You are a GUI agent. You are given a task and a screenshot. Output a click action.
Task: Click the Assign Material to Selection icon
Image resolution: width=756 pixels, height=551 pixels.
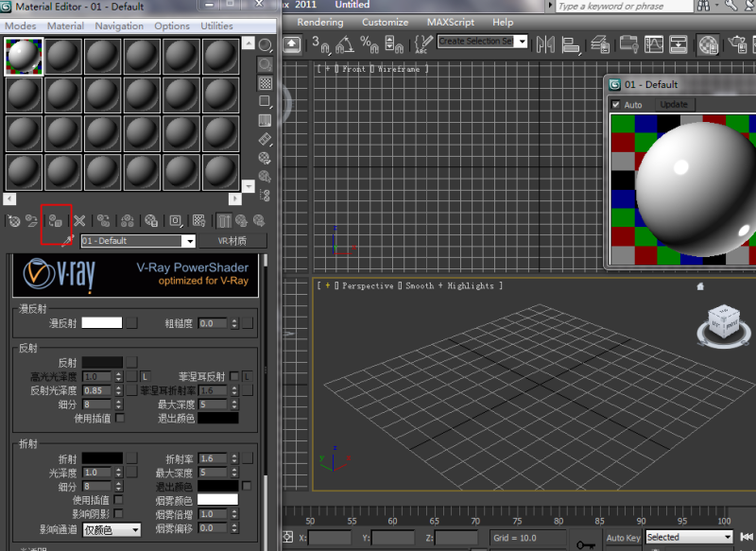[55, 221]
